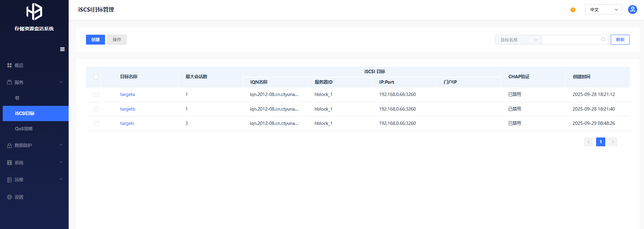Click the 刷新 refresh button
Screen dimensions: 644x229
click(620, 40)
